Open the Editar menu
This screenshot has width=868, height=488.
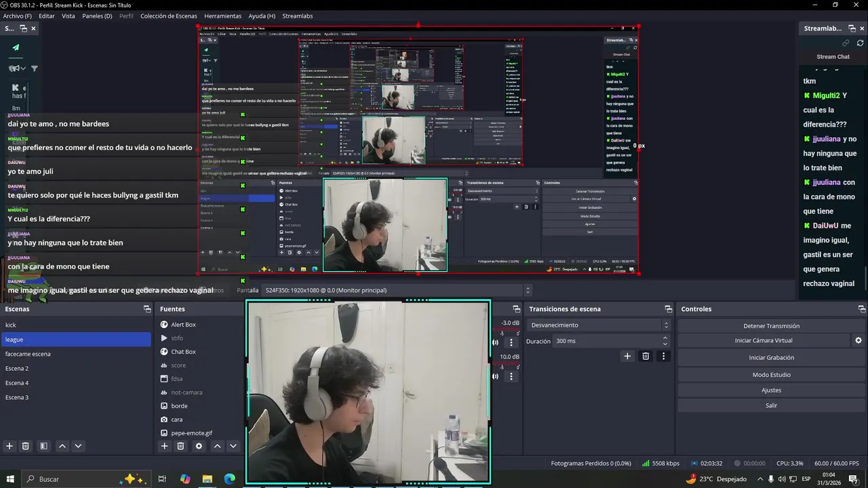47,16
